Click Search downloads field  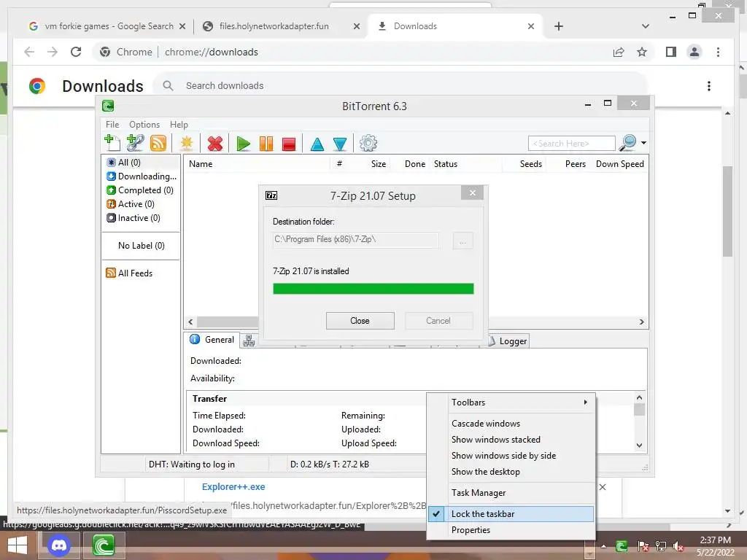point(400,86)
